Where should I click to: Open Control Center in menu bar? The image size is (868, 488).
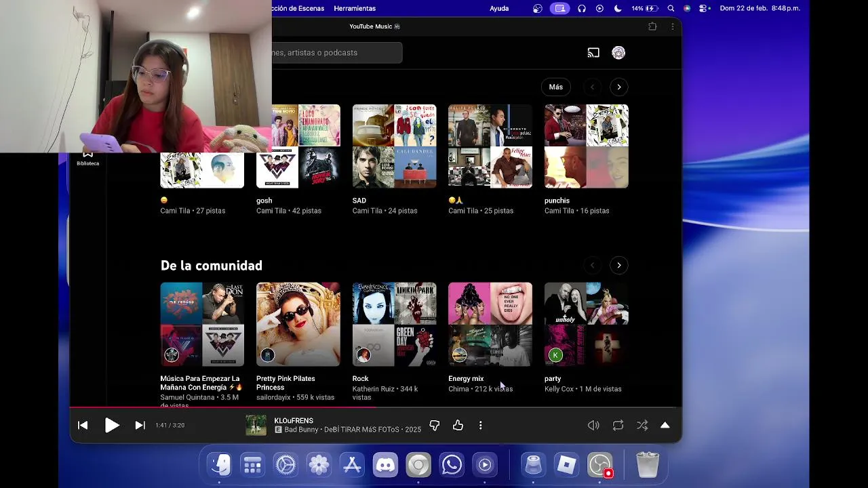click(704, 8)
